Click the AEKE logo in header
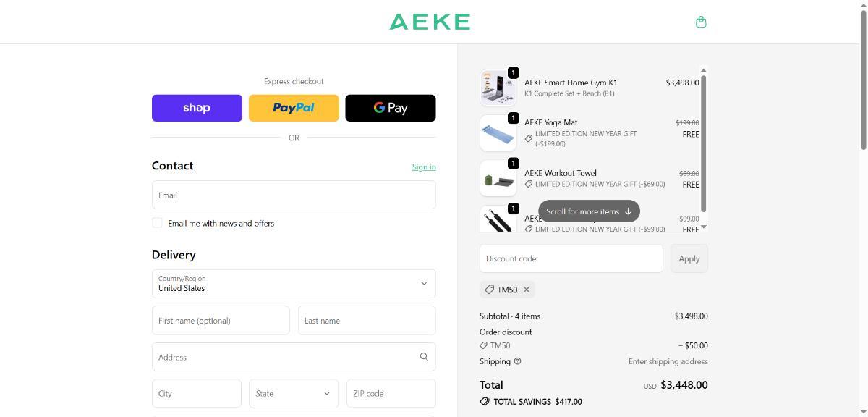The image size is (868, 417). tap(430, 22)
